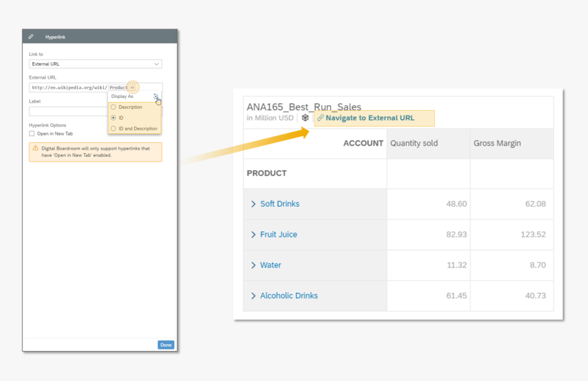Choose ID and Description display option
Image resolution: width=588 pixels, height=381 pixels.
tap(113, 129)
